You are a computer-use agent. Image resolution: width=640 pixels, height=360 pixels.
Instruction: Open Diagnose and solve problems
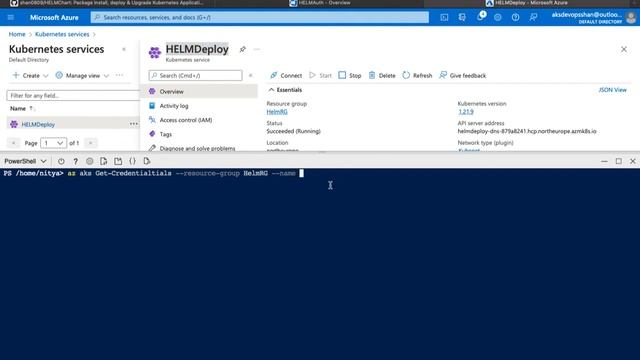[199, 148]
